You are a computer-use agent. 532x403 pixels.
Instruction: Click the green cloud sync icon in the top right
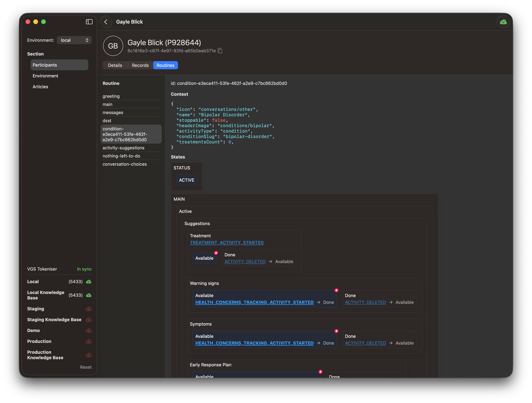pyautogui.click(x=503, y=22)
